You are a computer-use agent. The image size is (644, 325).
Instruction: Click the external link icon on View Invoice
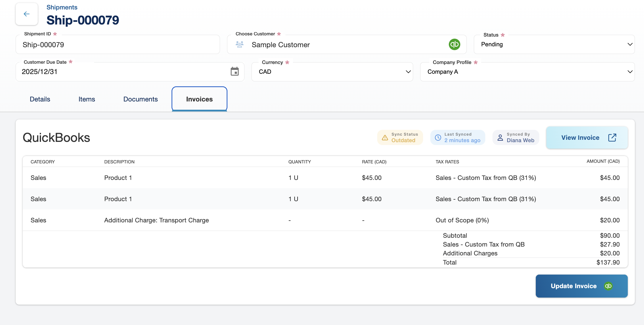pyautogui.click(x=612, y=138)
